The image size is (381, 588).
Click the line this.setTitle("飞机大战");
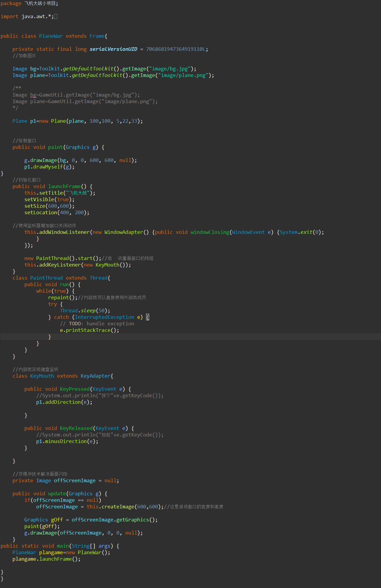(x=60, y=193)
